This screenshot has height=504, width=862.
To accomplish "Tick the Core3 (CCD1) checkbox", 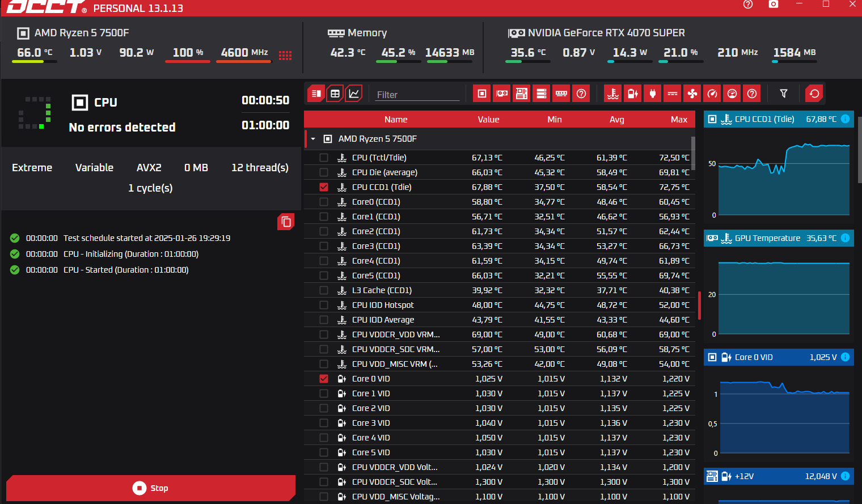I will [324, 246].
